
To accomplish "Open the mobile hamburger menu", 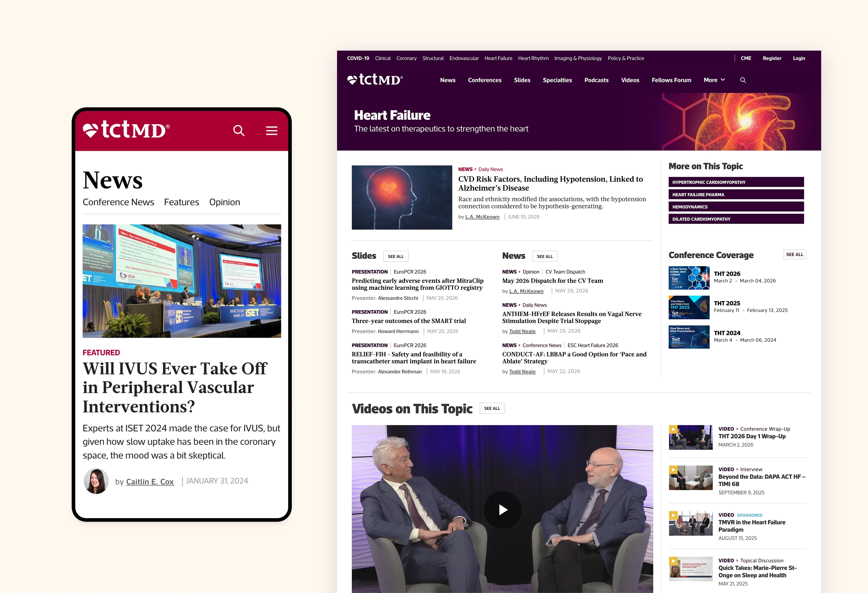I will 272,131.
